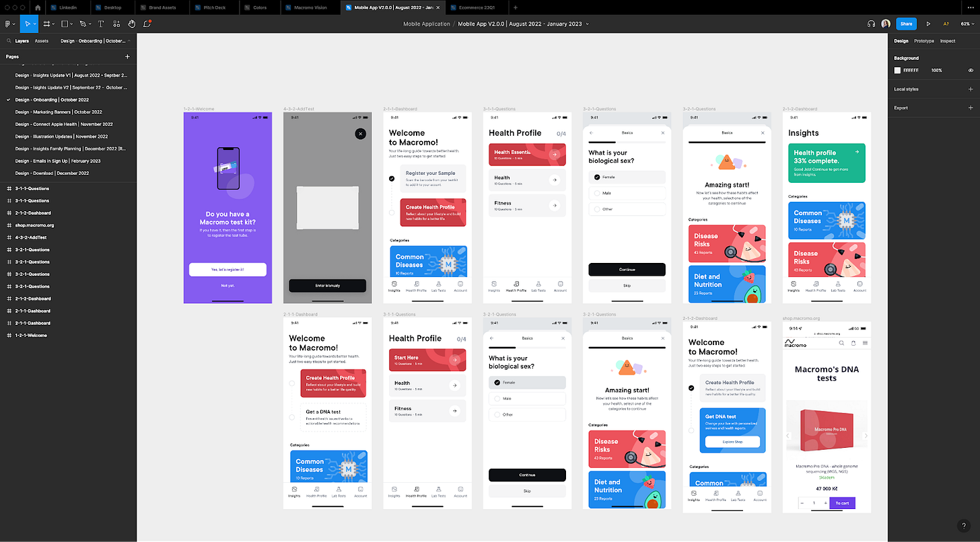Select the Frame tool
Screen dimensions: 980x542
(x=47, y=24)
